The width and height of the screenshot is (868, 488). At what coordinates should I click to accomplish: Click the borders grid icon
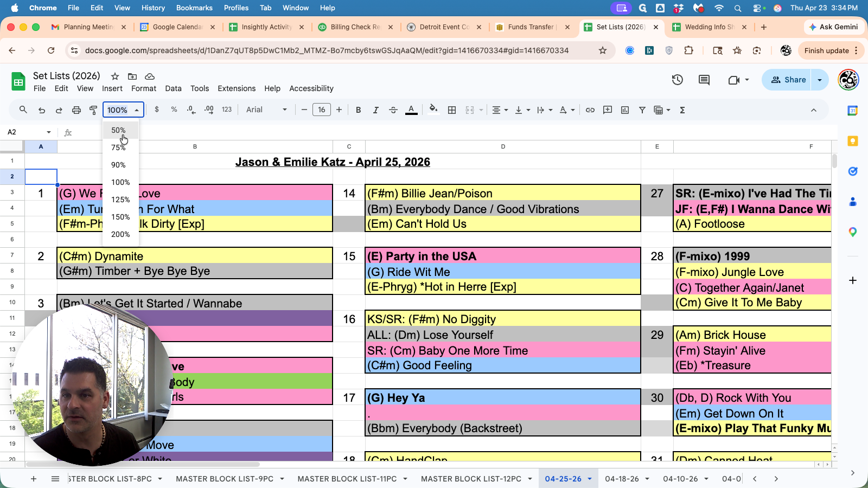point(451,110)
